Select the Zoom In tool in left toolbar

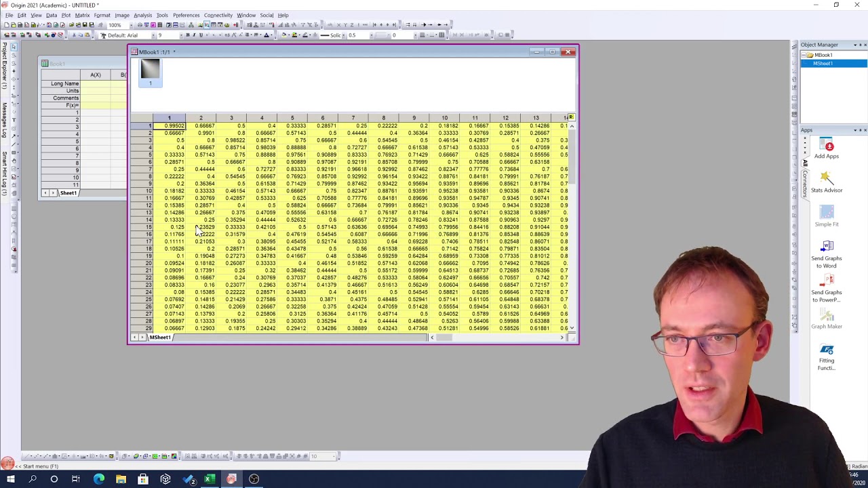click(x=14, y=54)
